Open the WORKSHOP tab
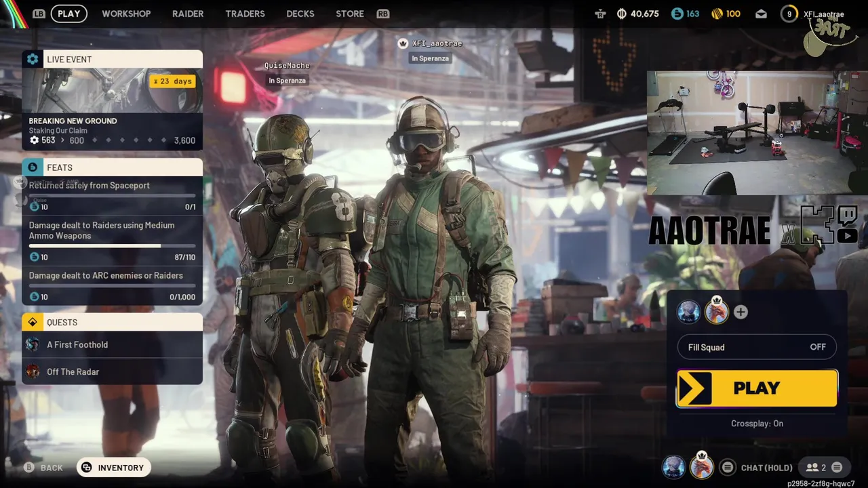868x488 pixels. [126, 14]
